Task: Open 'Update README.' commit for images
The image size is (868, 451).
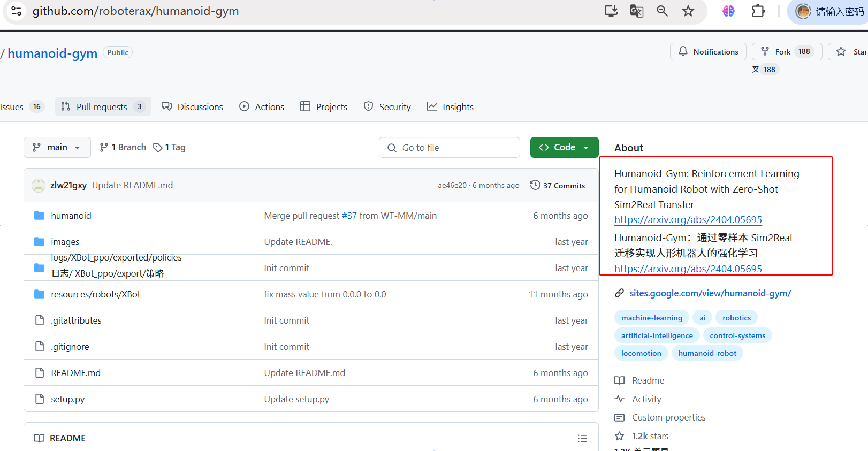Action: [x=298, y=242]
